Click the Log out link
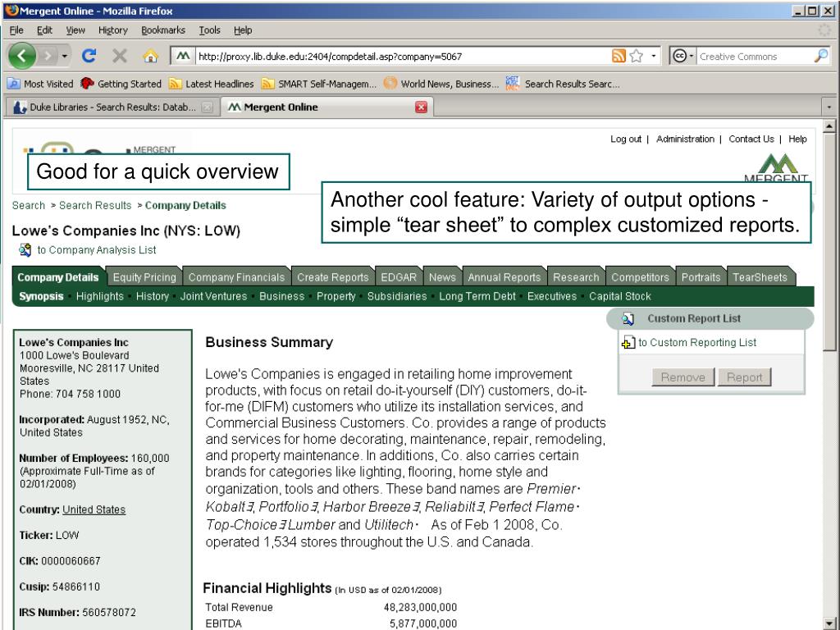The width and height of the screenshot is (840, 630). tap(626, 139)
